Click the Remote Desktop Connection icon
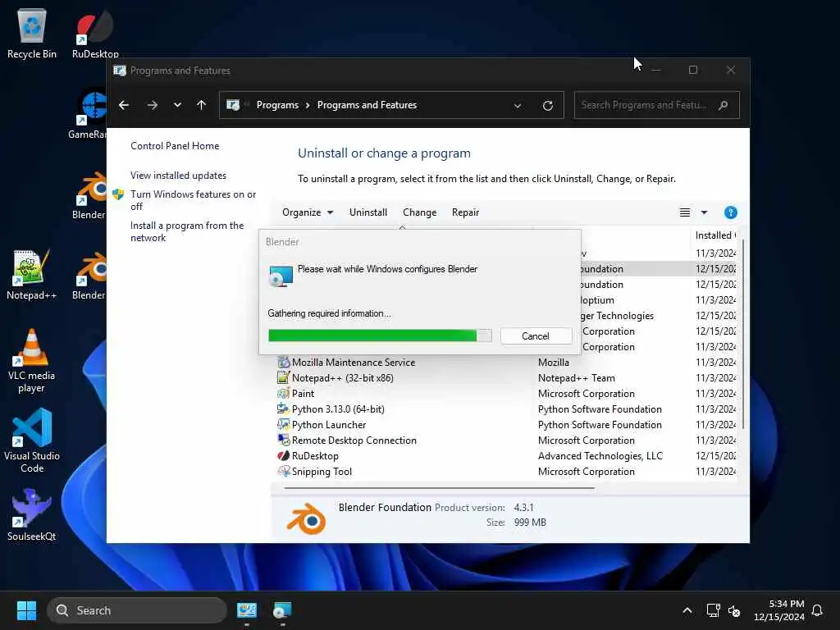This screenshot has width=840, height=630. click(x=283, y=440)
